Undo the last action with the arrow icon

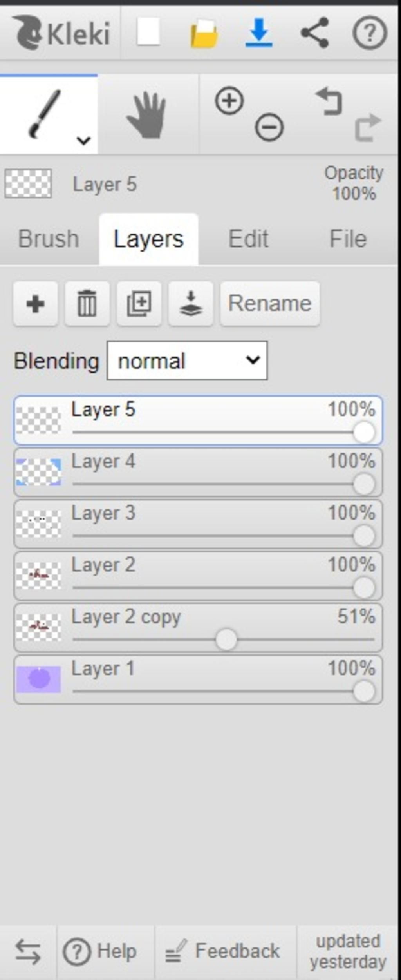[329, 101]
